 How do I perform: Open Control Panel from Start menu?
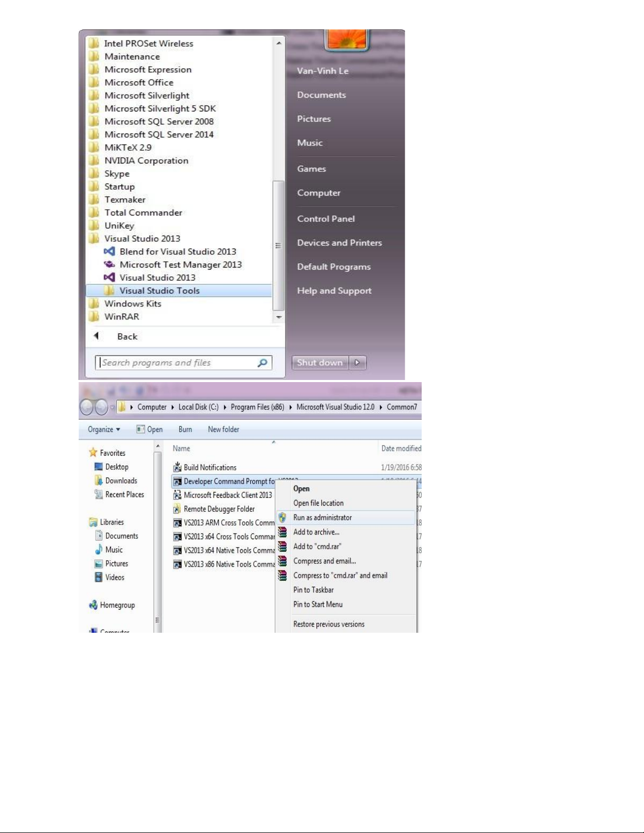point(326,219)
